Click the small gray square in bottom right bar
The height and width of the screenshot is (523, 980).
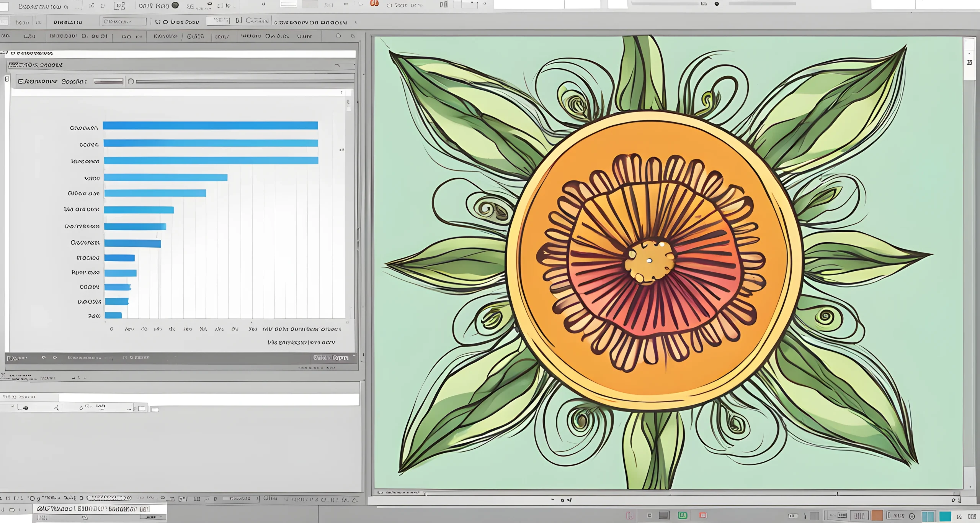815,516
